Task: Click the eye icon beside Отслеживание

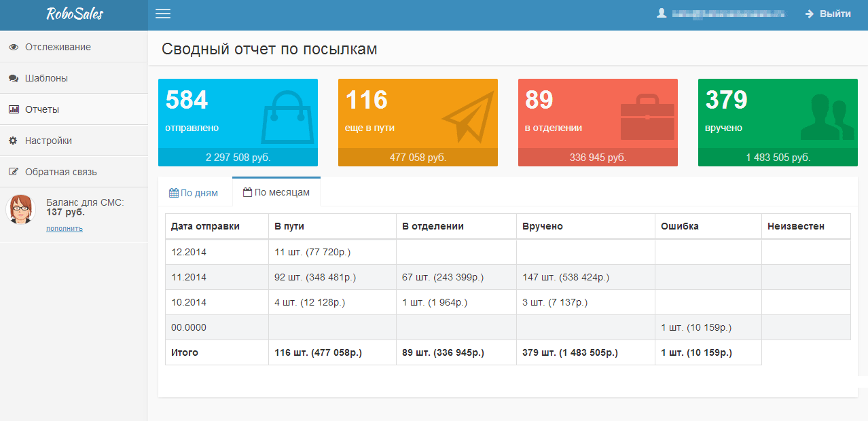Action: click(14, 48)
